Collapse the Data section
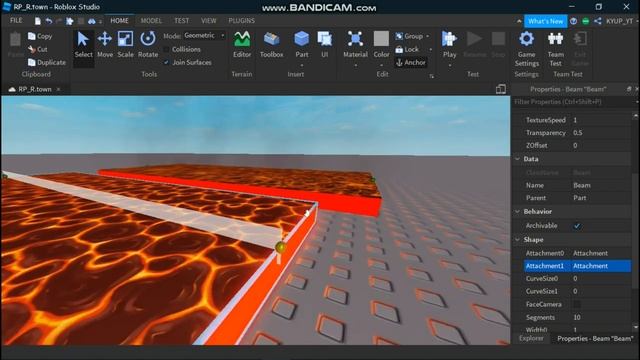Viewport: 640px width, 360px height. click(x=518, y=159)
